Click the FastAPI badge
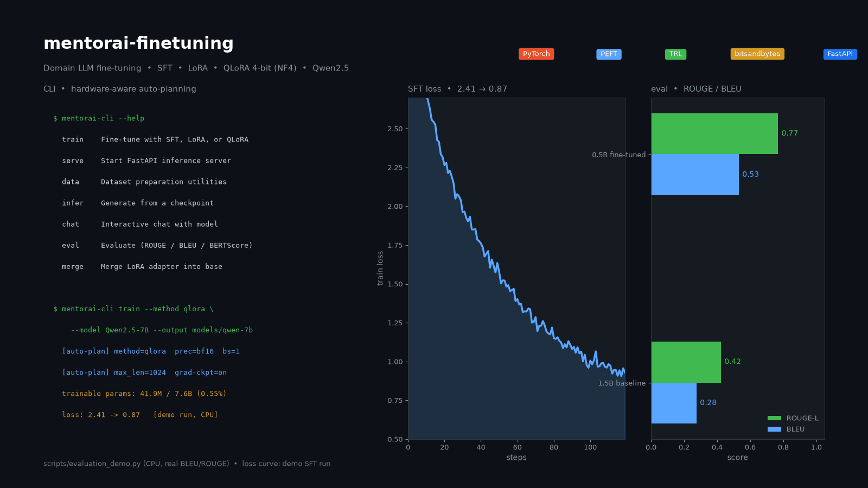This screenshot has height=488, width=868. pyautogui.click(x=840, y=54)
